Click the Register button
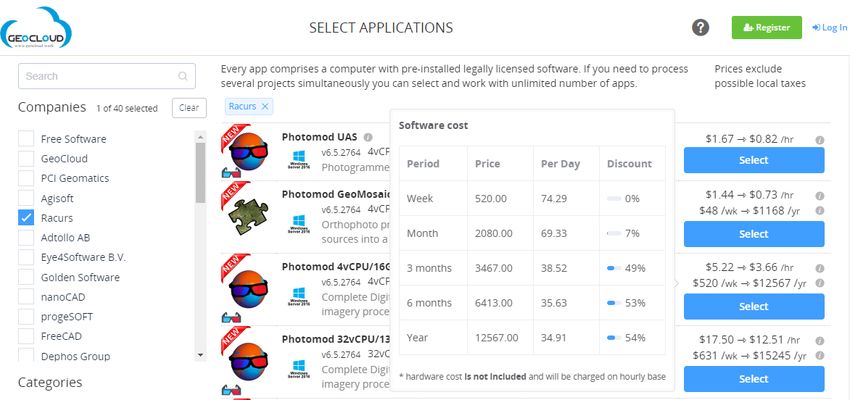The width and height of the screenshot is (850, 400). 767,28
